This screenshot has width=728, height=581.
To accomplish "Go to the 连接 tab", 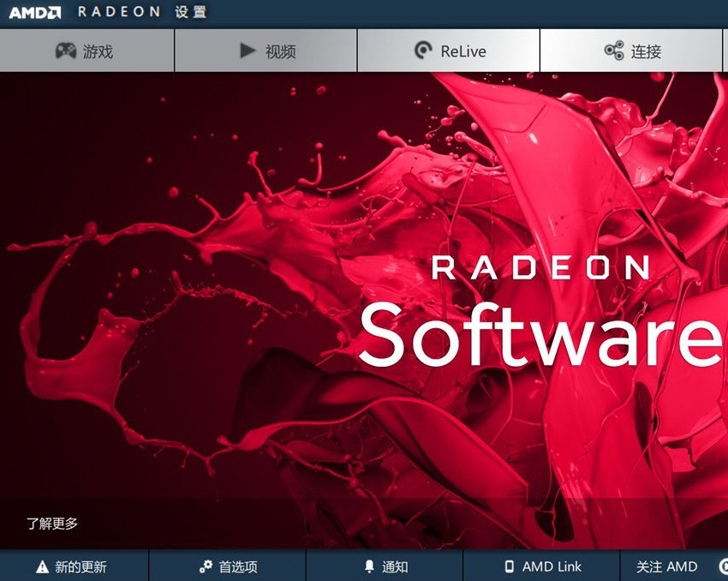I will click(x=631, y=51).
